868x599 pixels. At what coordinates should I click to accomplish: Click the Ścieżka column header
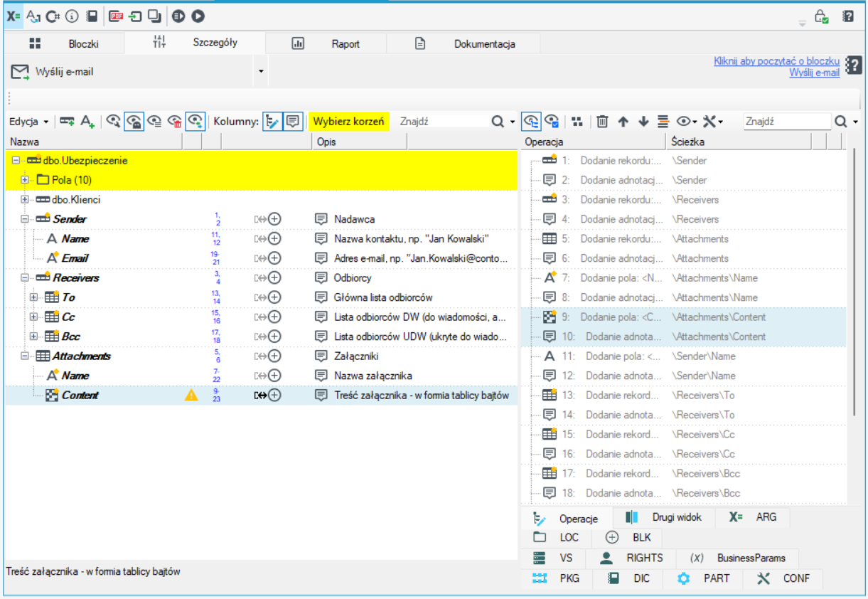point(739,142)
